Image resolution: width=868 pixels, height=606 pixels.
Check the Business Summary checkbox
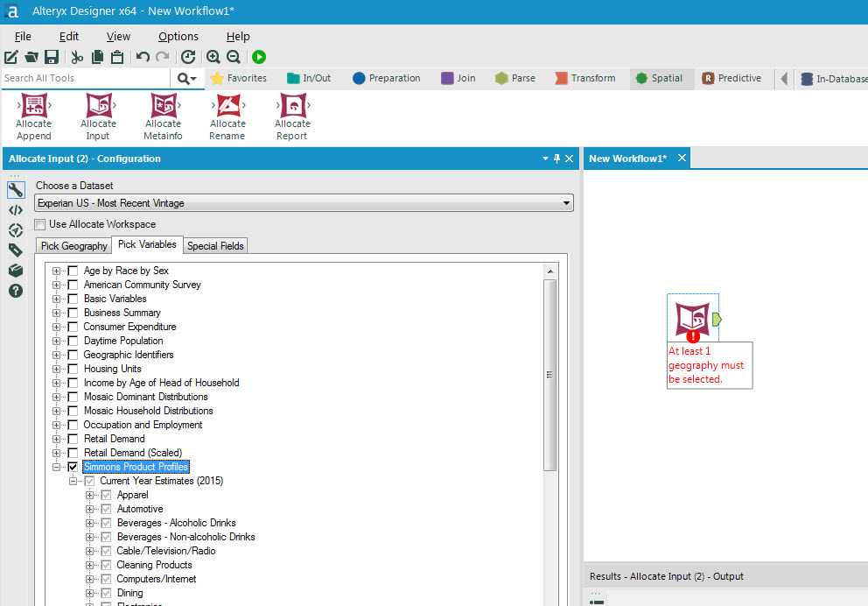tap(73, 313)
